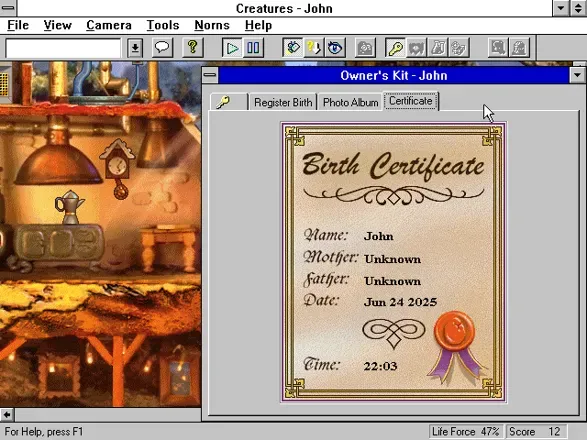Toggle the hand-holding-Norn toolbar icon
Viewport: 587px width, 440px height.
tap(292, 48)
